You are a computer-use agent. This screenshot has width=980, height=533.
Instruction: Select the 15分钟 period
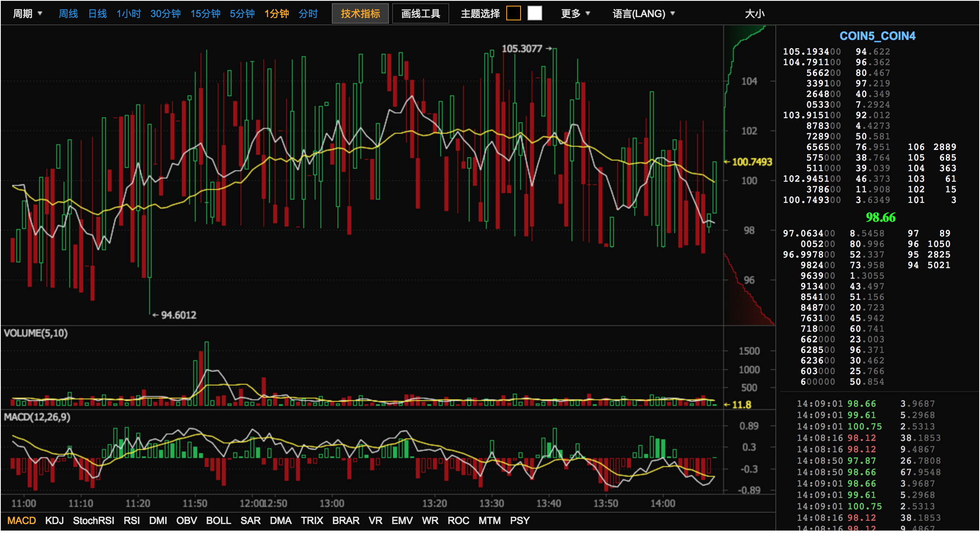[205, 13]
